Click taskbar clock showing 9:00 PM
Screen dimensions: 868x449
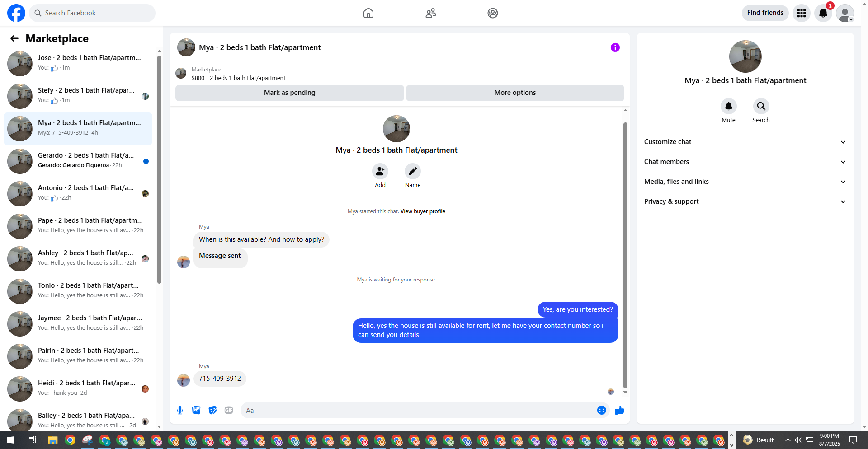[829, 440]
